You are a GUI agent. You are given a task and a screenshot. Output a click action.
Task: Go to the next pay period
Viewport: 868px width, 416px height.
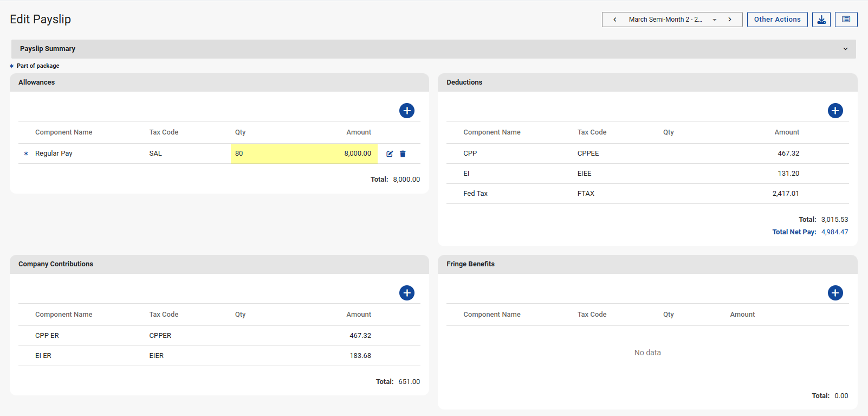click(x=730, y=20)
